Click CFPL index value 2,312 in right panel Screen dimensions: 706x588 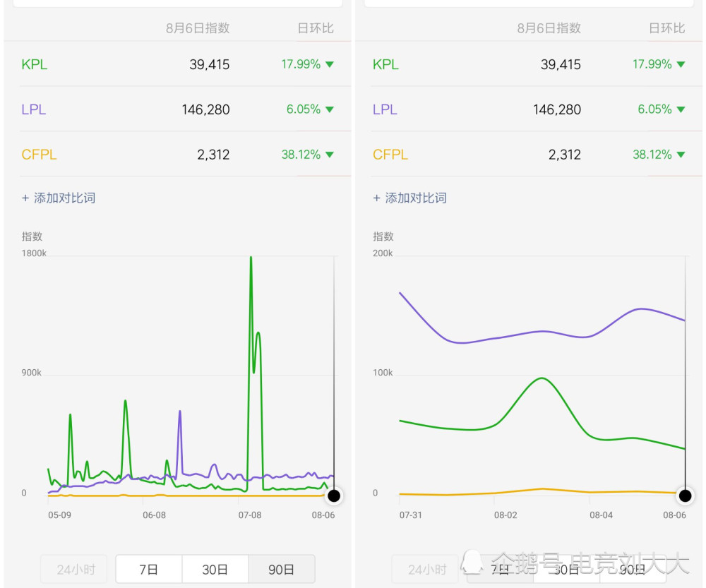pyautogui.click(x=565, y=155)
